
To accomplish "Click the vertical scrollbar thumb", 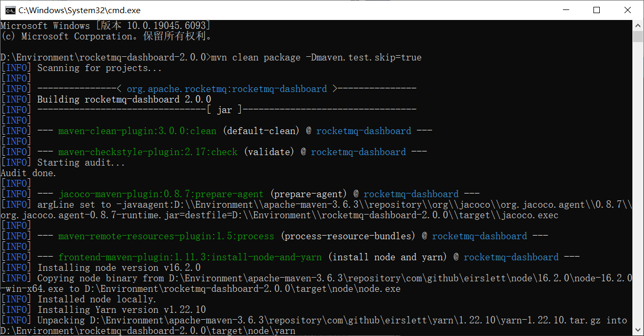I will point(638,36).
